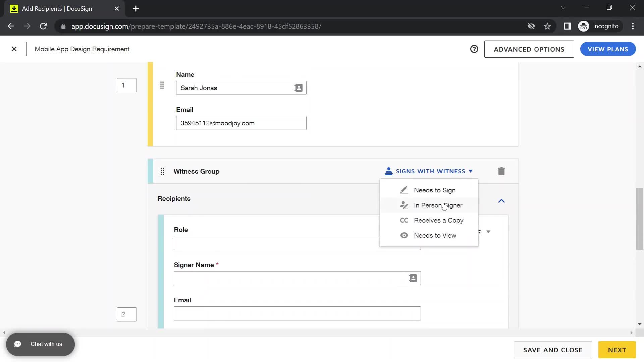The image size is (644, 362).
Task: Click the address book icon in Sarah Jonas field
Action: 299,87
